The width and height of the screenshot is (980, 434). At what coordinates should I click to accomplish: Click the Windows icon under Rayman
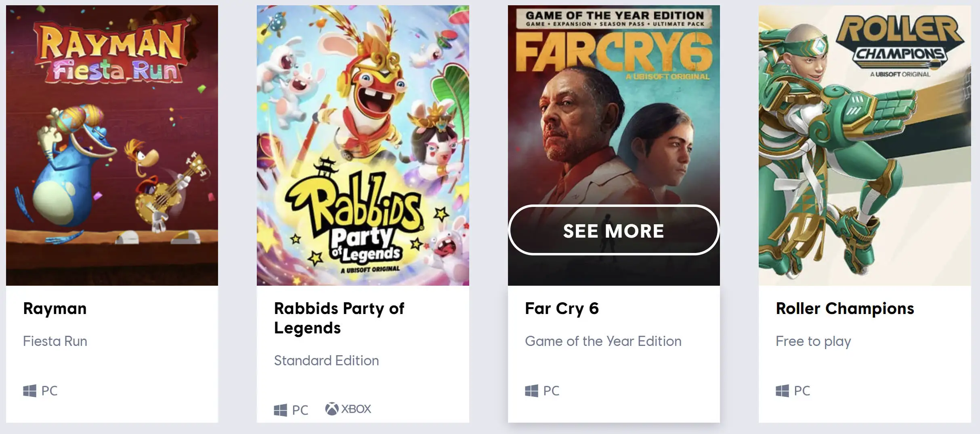(x=29, y=391)
